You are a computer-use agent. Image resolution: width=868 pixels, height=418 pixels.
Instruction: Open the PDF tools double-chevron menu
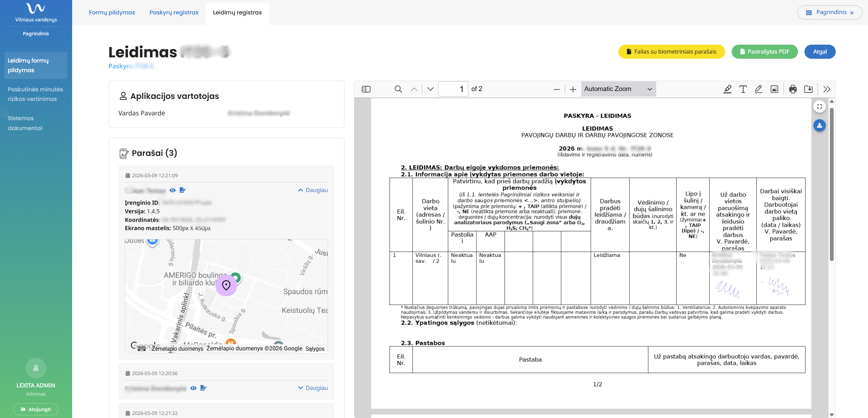click(827, 89)
